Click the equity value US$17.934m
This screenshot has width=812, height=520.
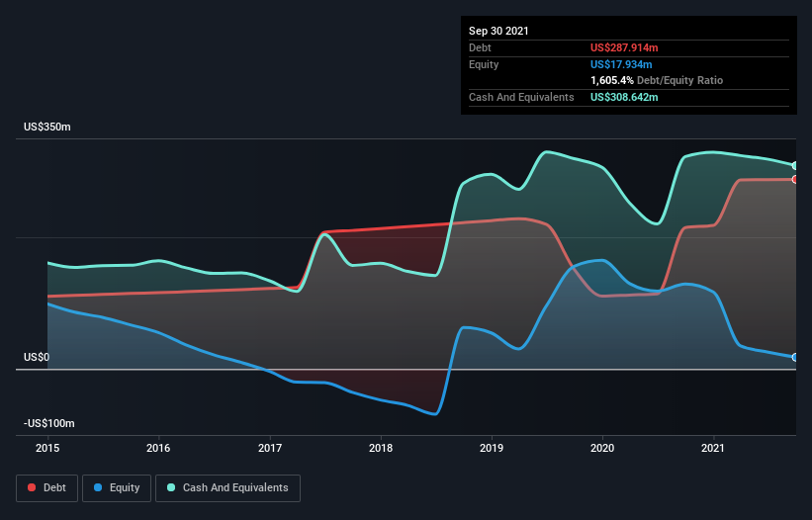[621, 64]
